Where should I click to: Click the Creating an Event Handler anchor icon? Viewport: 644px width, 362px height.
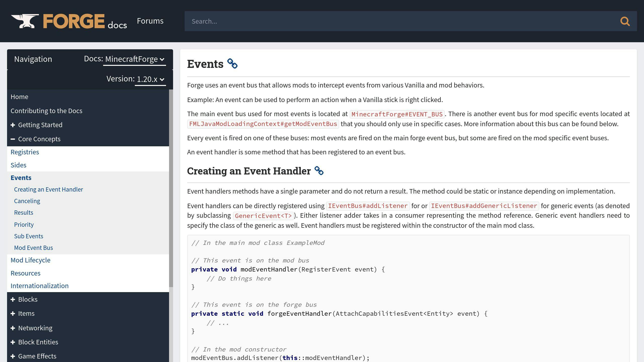[319, 171]
